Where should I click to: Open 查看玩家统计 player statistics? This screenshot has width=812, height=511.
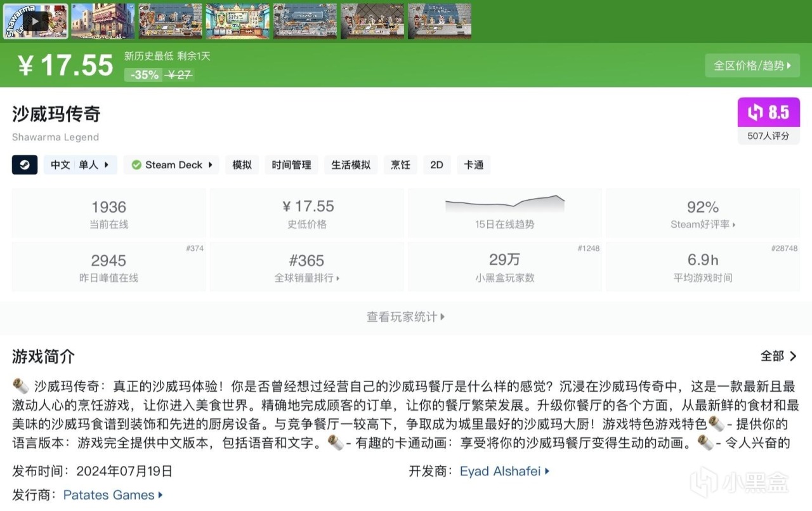click(406, 317)
